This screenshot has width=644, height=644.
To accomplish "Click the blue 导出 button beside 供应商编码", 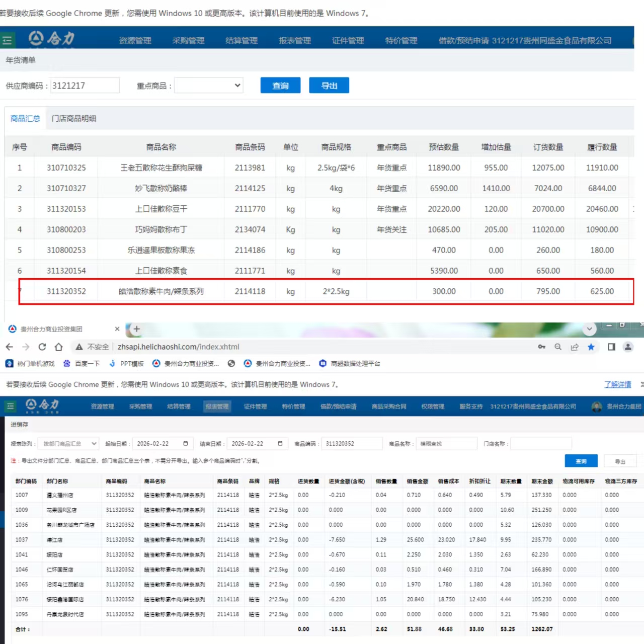I will coord(329,86).
